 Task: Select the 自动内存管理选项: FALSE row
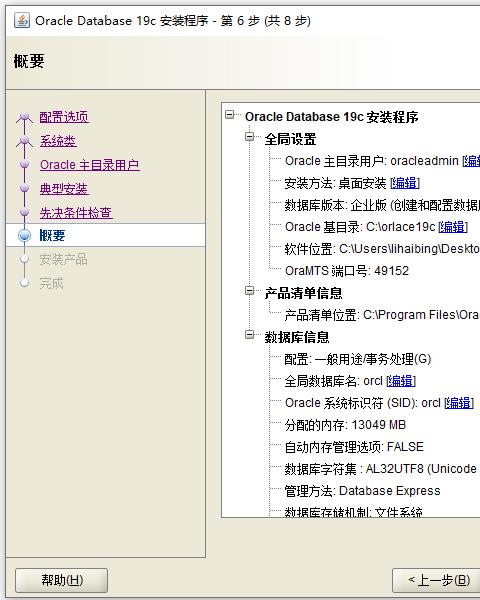coord(354,447)
